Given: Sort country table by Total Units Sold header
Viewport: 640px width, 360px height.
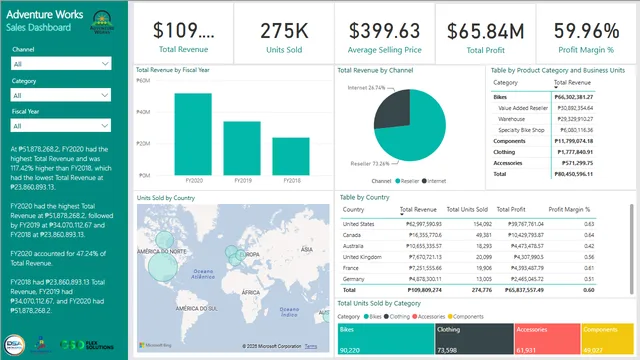Looking at the screenshot, I should click(x=467, y=209).
